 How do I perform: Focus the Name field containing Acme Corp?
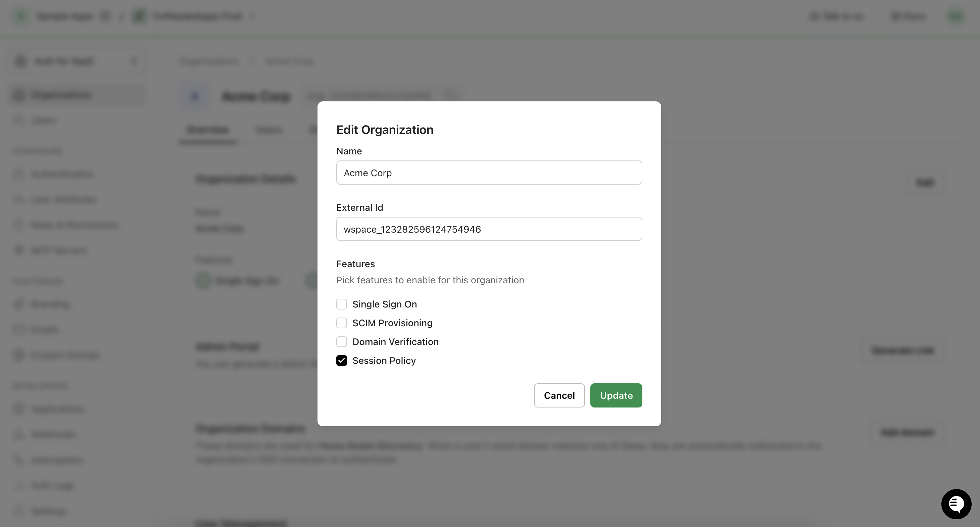coord(489,173)
